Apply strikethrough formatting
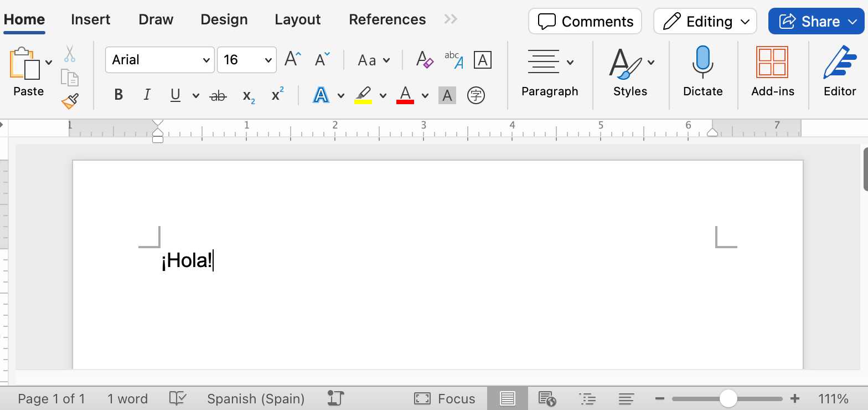The image size is (868, 410). 218,95
